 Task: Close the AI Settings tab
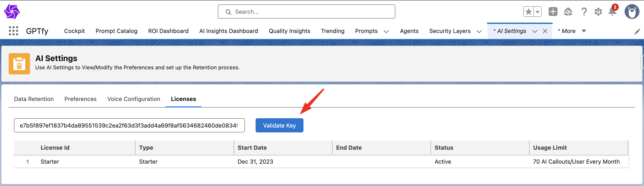[545, 31]
